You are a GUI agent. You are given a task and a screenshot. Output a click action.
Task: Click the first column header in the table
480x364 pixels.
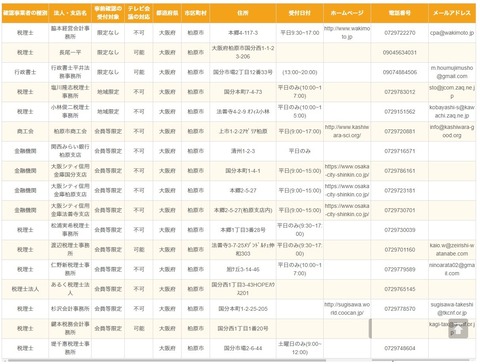(x=25, y=13)
